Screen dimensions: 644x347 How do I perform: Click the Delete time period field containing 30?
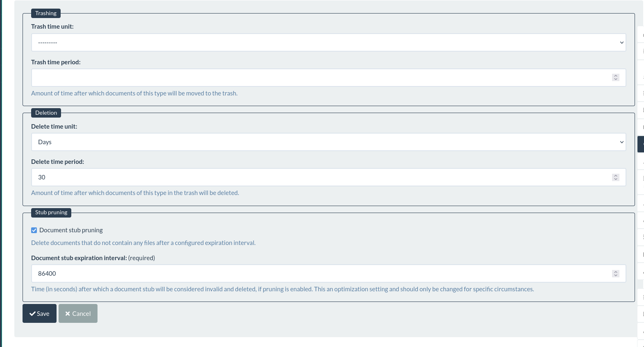pyautogui.click(x=329, y=177)
